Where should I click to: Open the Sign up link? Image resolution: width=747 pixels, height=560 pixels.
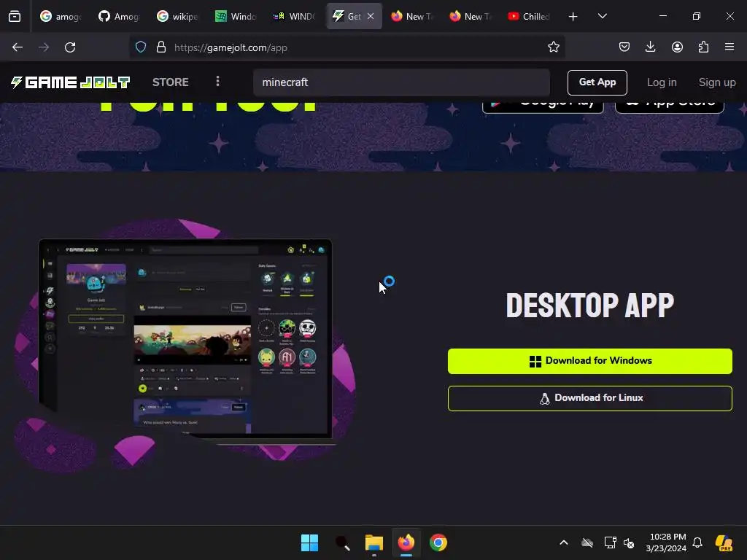(717, 82)
